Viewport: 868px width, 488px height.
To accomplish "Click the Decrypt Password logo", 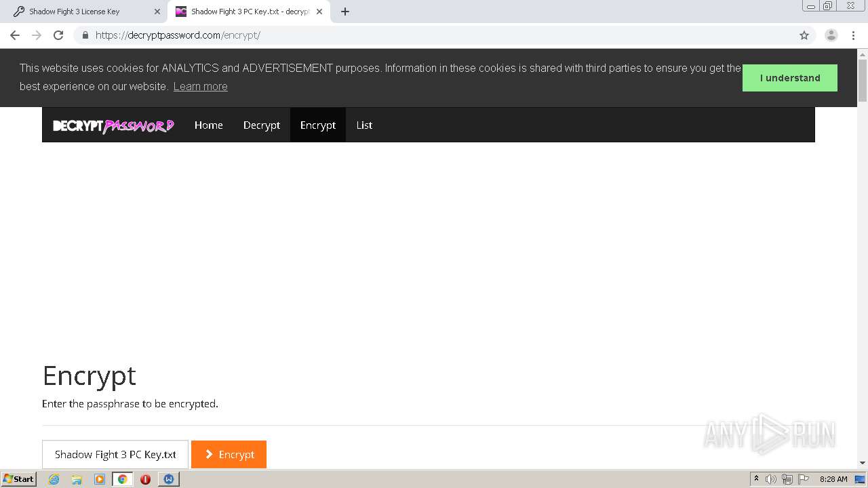I will tap(113, 125).
